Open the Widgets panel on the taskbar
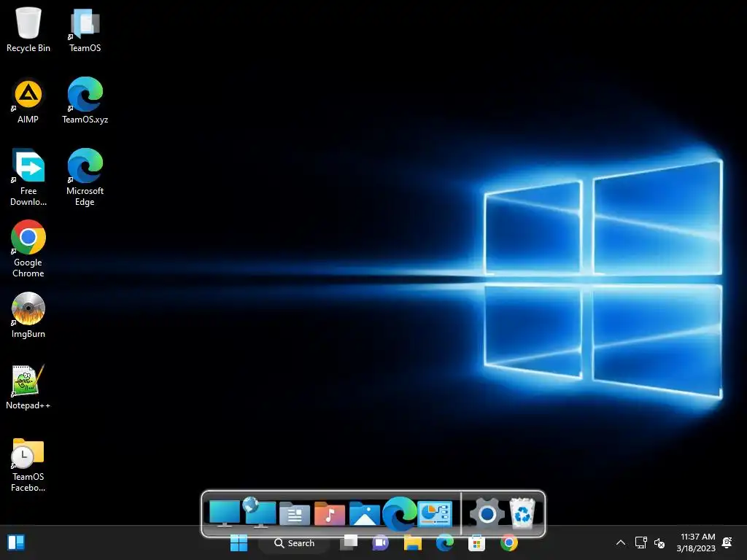 pyautogui.click(x=16, y=542)
